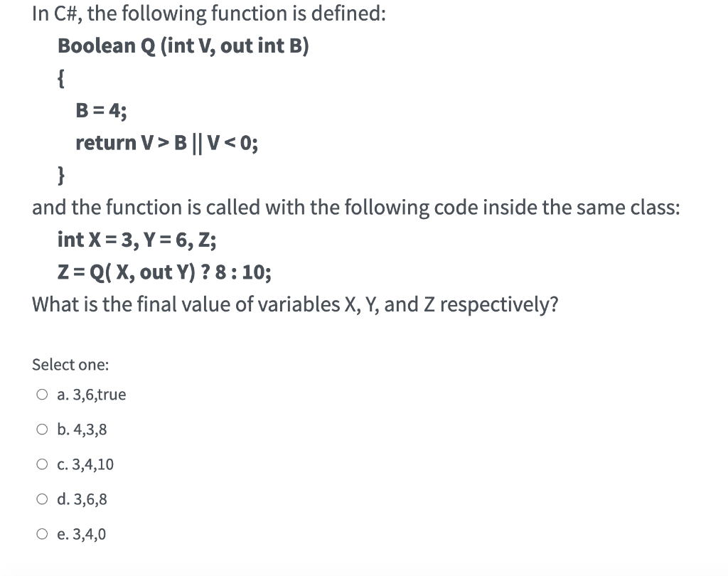Click the radio circle next to option a
The width and height of the screenshot is (728, 576).
tap(42, 393)
